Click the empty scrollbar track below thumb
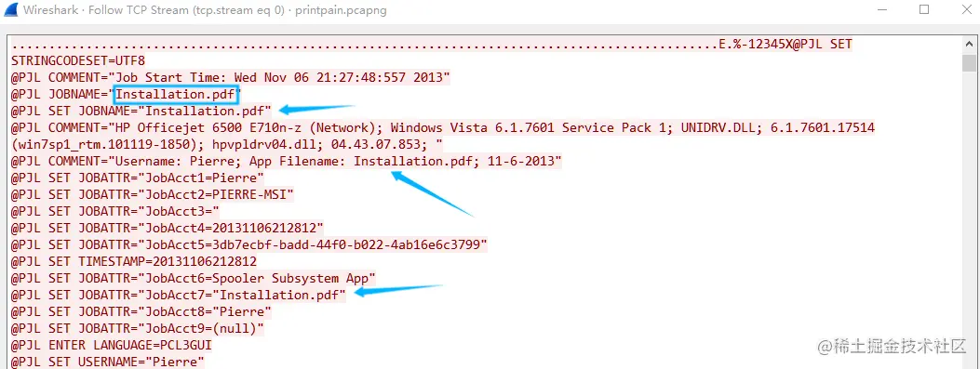 [969, 218]
